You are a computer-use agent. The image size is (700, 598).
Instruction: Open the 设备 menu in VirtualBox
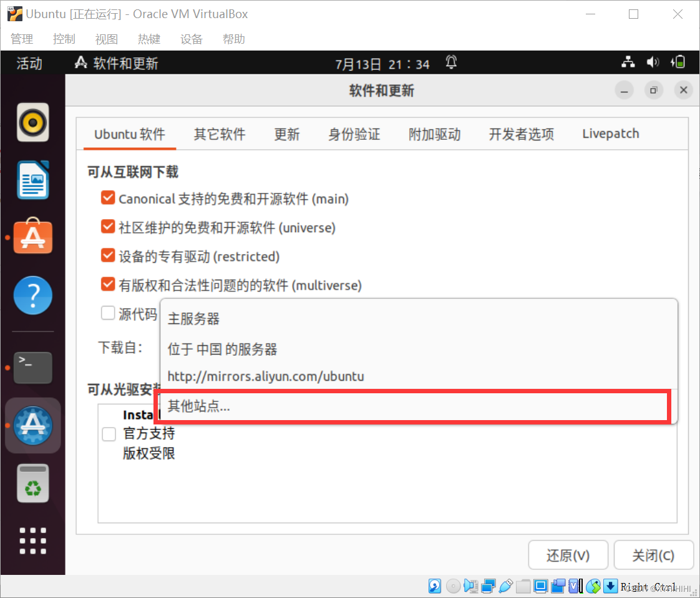click(191, 39)
